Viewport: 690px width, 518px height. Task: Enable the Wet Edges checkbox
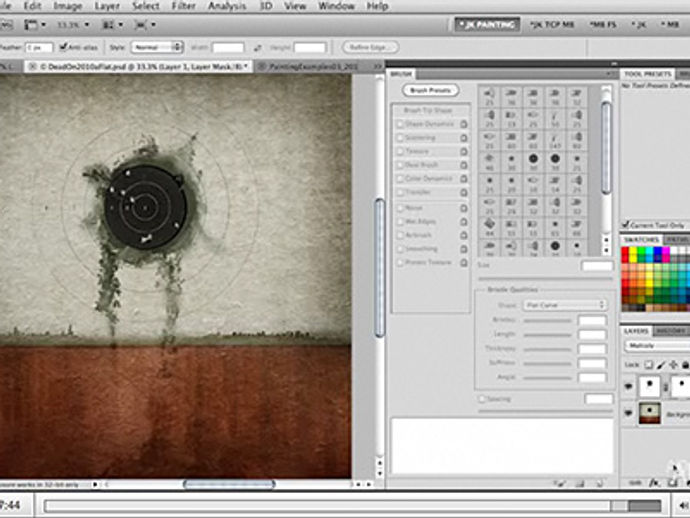pos(400,222)
